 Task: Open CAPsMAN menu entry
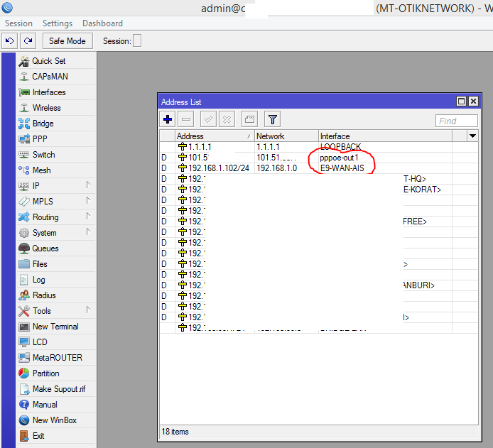56,77
